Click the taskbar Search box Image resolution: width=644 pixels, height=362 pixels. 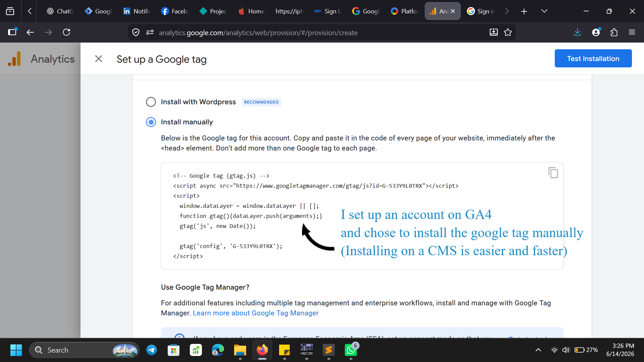(x=84, y=350)
